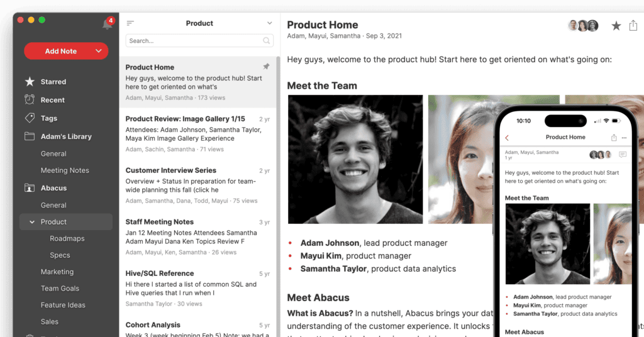Image resolution: width=644 pixels, height=337 pixels.
Task: Open the woman's photo in the note
Action: (461, 159)
